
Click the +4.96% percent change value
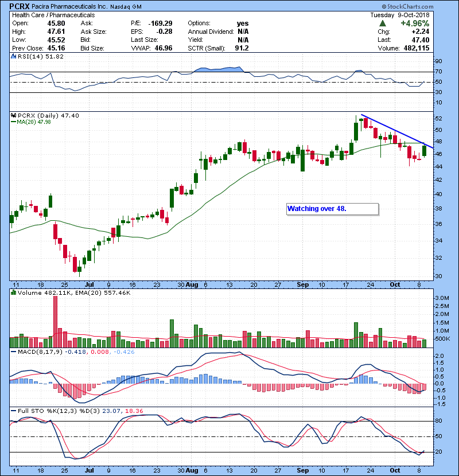click(x=415, y=24)
